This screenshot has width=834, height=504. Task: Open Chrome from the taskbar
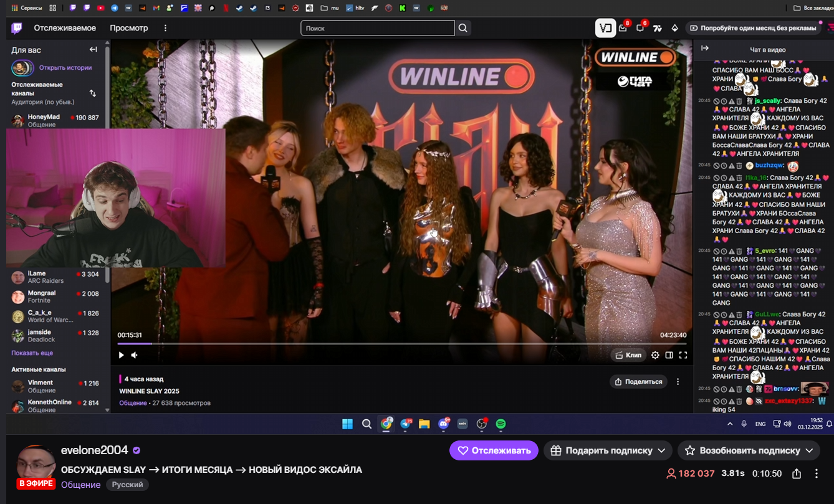386,424
